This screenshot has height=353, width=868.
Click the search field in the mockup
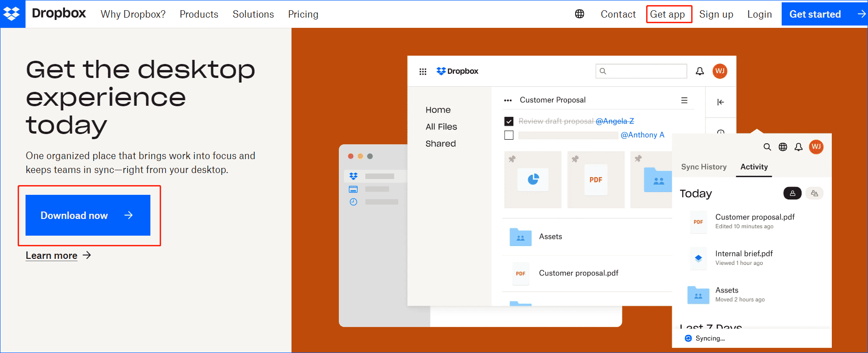click(x=641, y=71)
